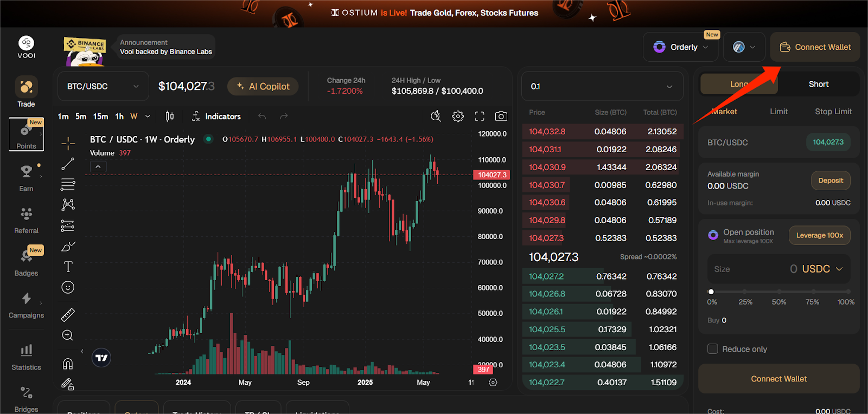Toggle magnet mode on chart
The width and height of the screenshot is (868, 414).
click(x=68, y=364)
